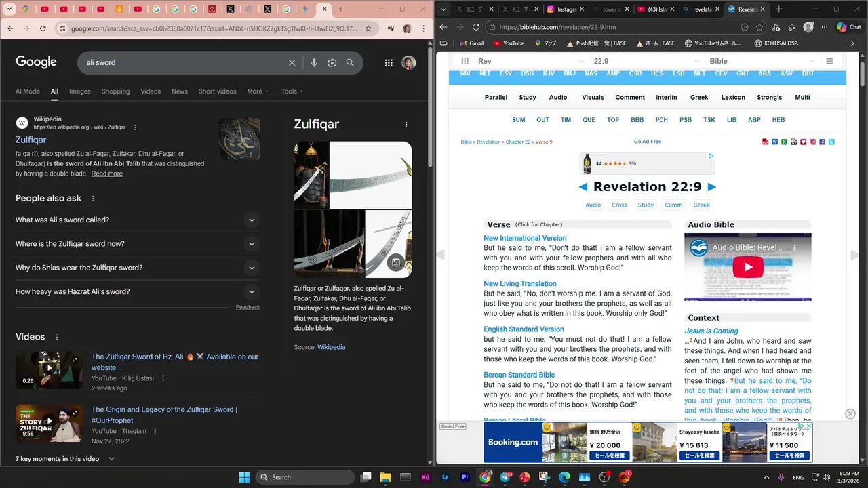Screen dimensions: 868x488
Task: Open BibleHub hamburger menu
Action: [x=829, y=61]
